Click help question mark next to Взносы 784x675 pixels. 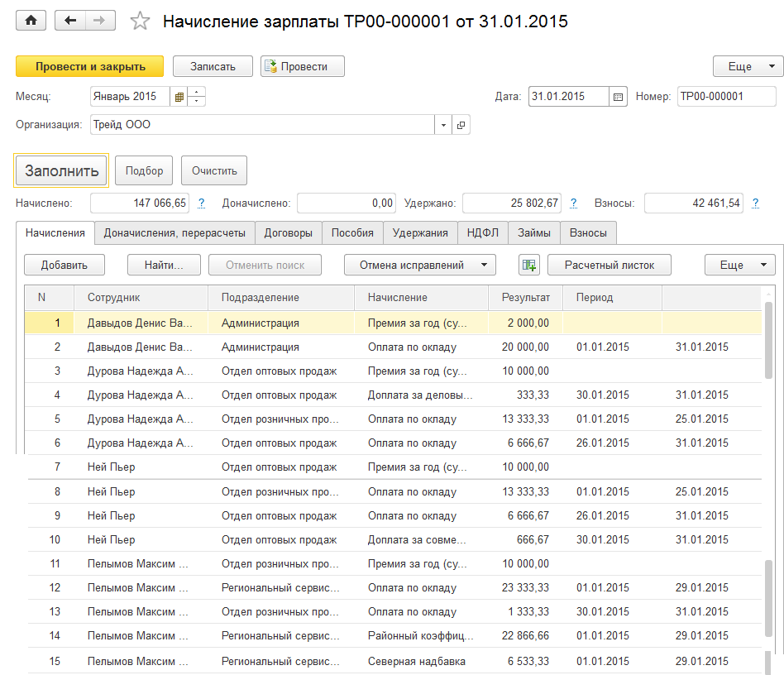pyautogui.click(x=755, y=203)
